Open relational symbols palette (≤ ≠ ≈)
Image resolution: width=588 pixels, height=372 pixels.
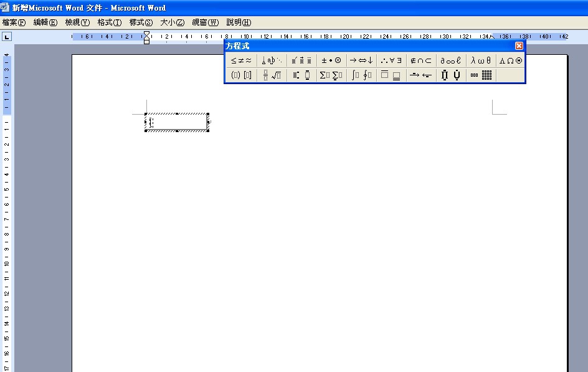(x=242, y=60)
